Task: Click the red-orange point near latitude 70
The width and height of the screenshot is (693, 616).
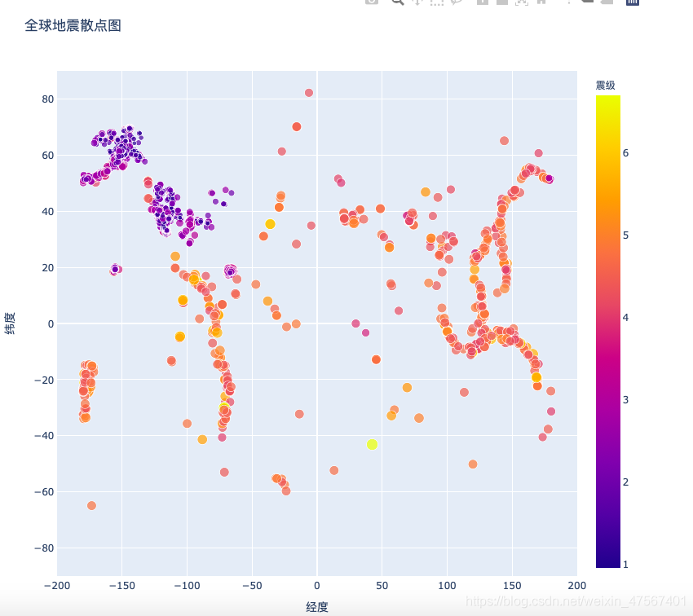Action: [297, 127]
